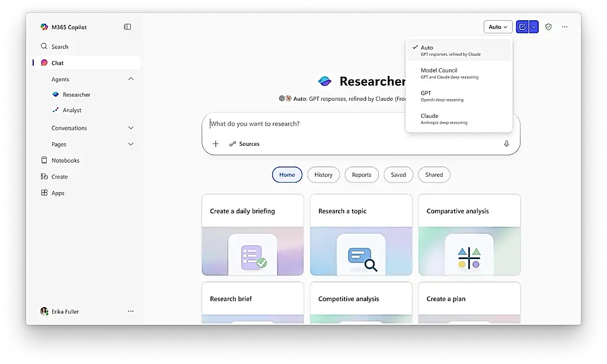Collapse the sidebar panel toggle icon

[x=127, y=27]
